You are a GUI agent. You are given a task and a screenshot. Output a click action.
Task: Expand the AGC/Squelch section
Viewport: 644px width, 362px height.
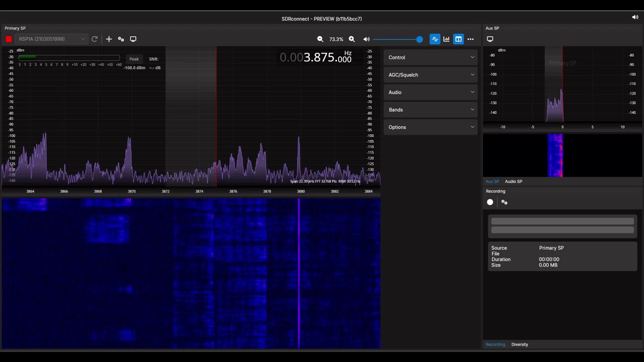(x=431, y=75)
